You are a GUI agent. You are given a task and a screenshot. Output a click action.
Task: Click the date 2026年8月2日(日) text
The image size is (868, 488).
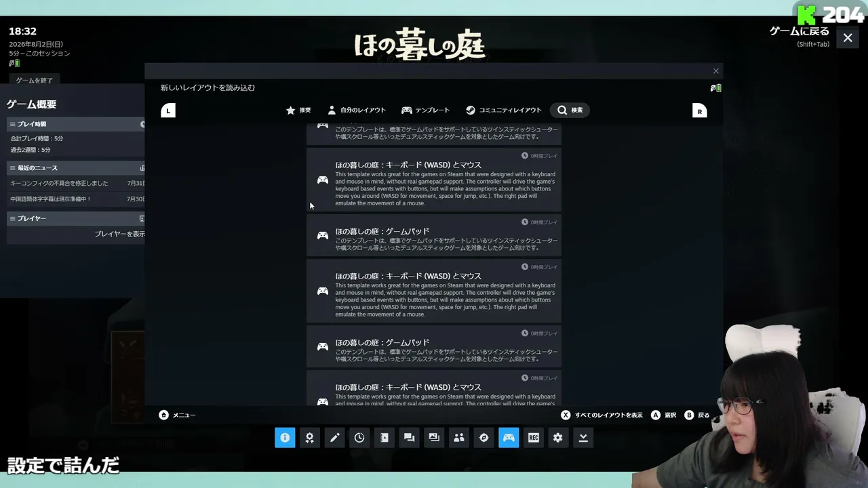(36, 44)
